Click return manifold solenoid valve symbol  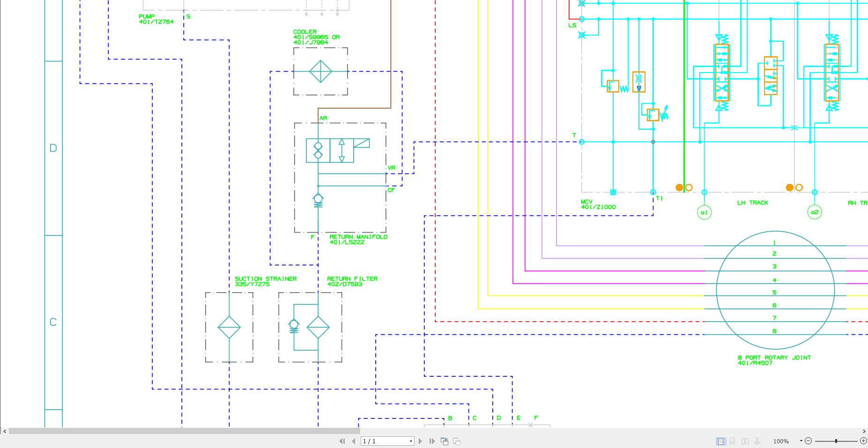point(338,150)
